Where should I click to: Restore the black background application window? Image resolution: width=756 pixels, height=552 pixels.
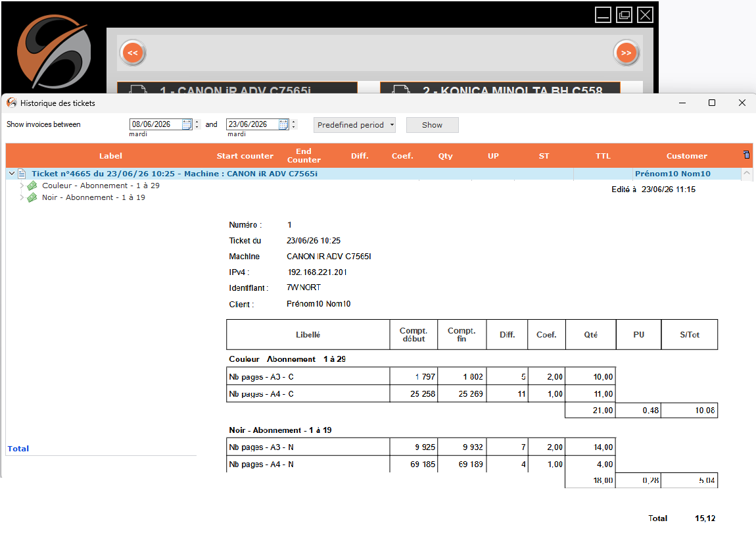click(x=624, y=15)
